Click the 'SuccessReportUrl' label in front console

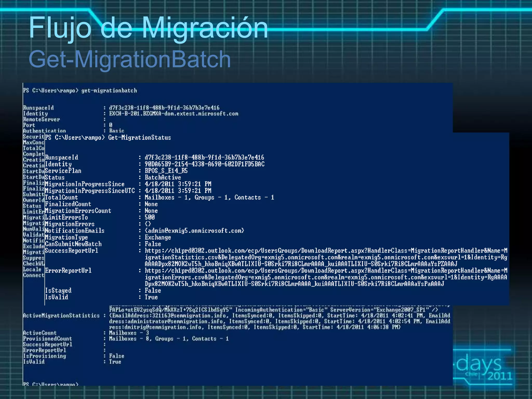(x=71, y=251)
